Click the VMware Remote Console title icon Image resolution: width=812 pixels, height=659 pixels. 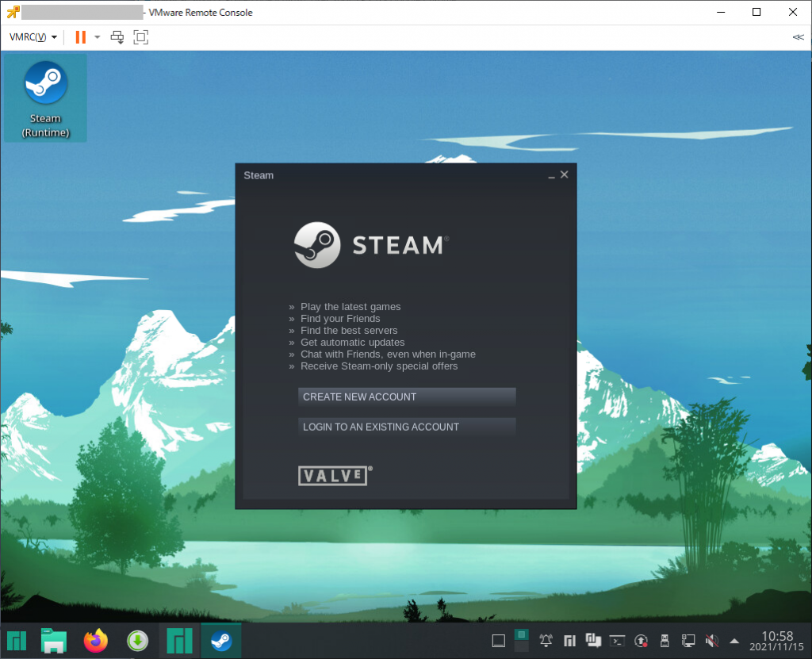tap(13, 12)
